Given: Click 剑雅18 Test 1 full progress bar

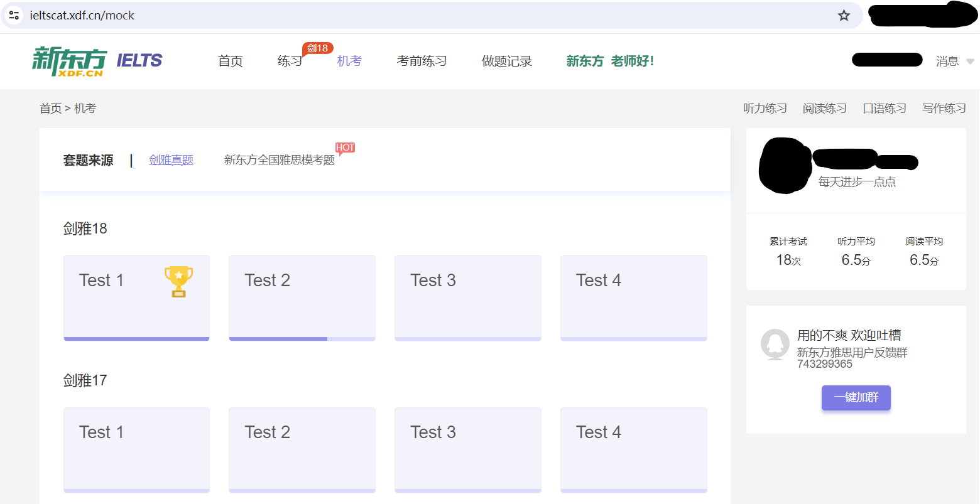Looking at the screenshot, I should click(x=136, y=339).
